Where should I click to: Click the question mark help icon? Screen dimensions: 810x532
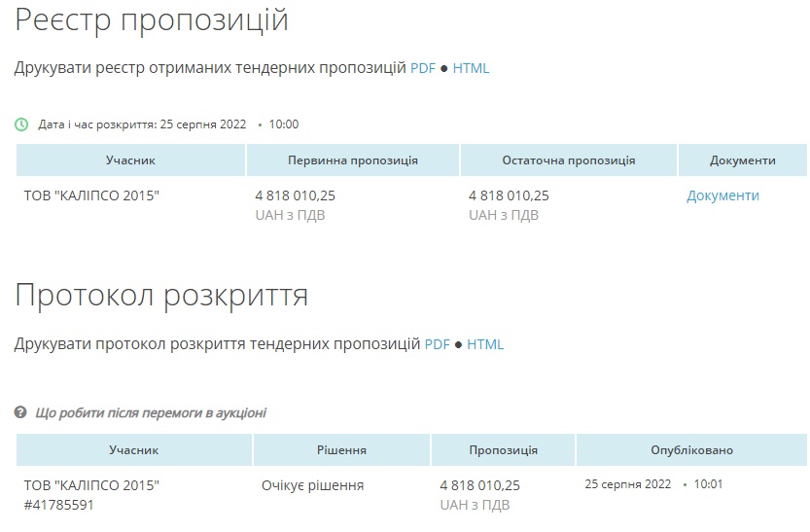[20, 412]
